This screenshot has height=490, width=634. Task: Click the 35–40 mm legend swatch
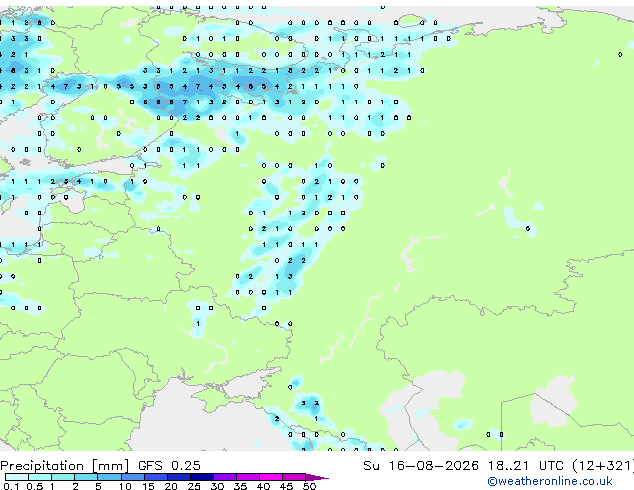click(247, 477)
